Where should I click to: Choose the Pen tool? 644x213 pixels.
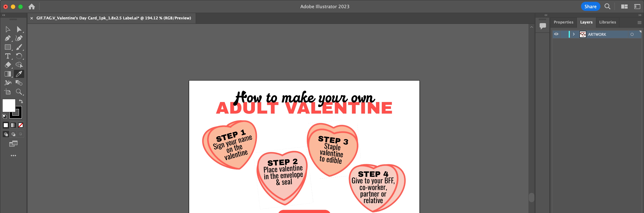tap(8, 38)
